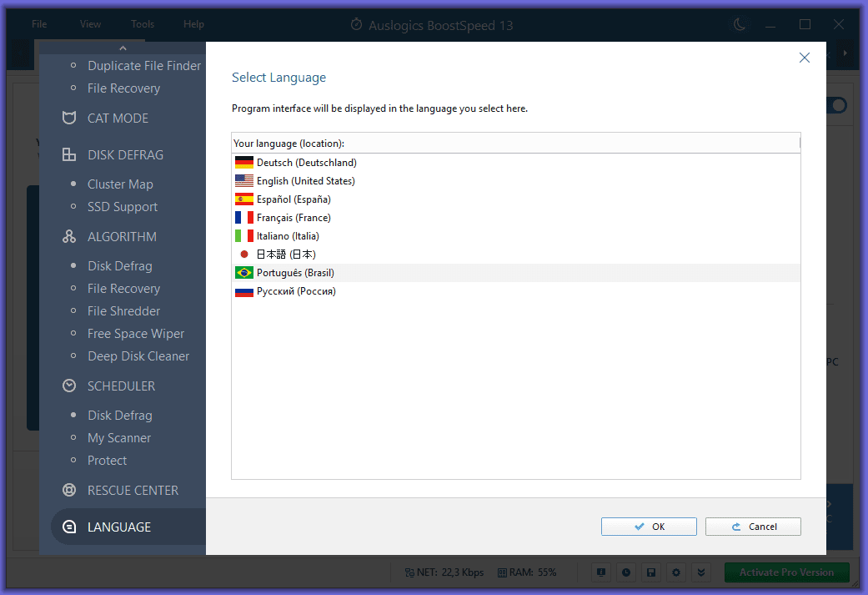Click the Disk Defrag blocks icon
Image resolution: width=868 pixels, height=595 pixels.
(69, 154)
